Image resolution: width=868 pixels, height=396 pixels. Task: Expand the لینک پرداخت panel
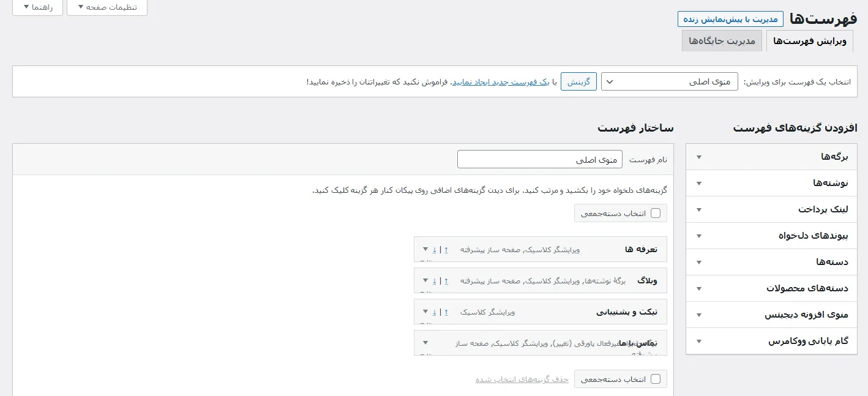(x=771, y=209)
